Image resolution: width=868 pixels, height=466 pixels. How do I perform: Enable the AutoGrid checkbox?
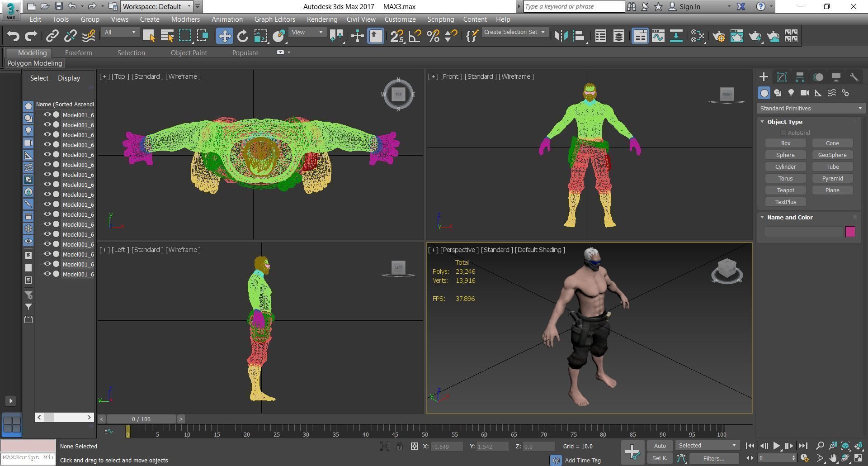click(x=783, y=133)
